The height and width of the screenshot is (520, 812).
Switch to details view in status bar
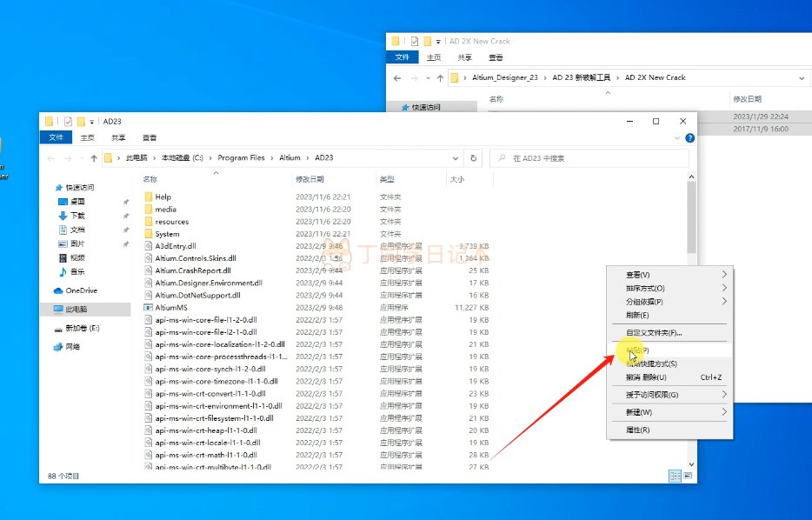click(675, 476)
